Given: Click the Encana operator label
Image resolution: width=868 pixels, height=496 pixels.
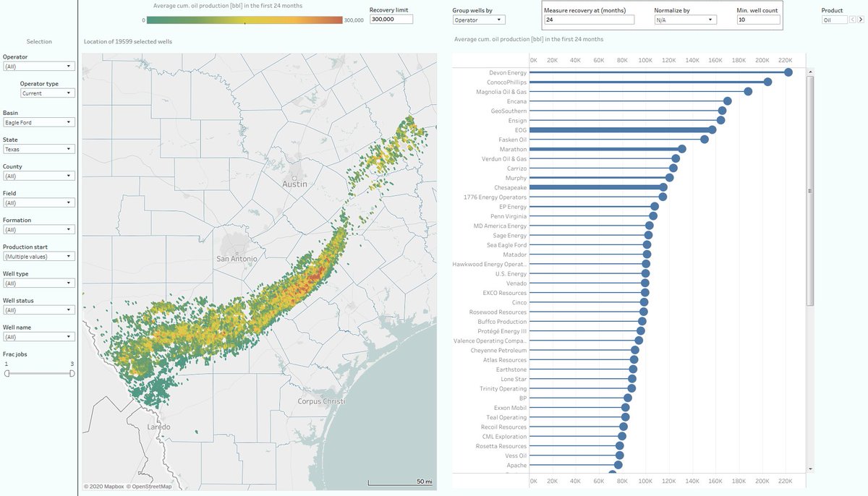Looking at the screenshot, I should [516, 101].
